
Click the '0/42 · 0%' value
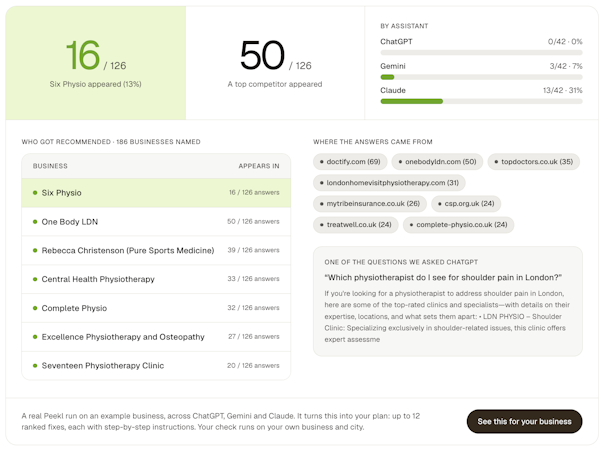click(x=565, y=42)
